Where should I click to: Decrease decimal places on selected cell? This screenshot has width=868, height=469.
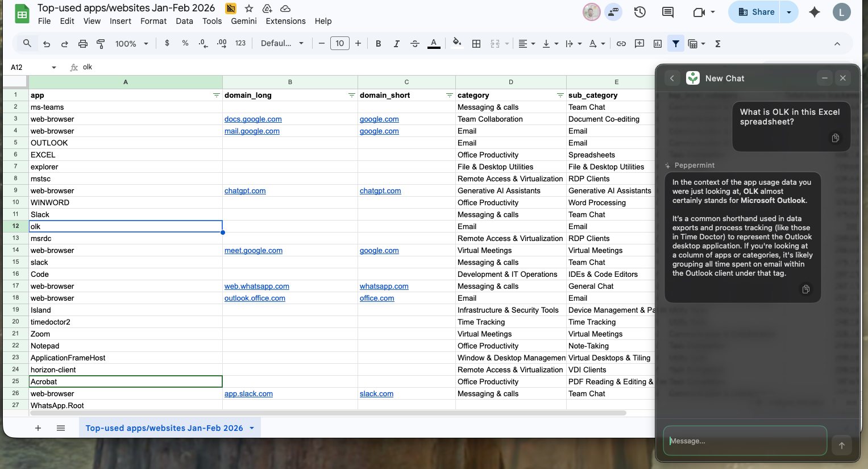coord(202,43)
